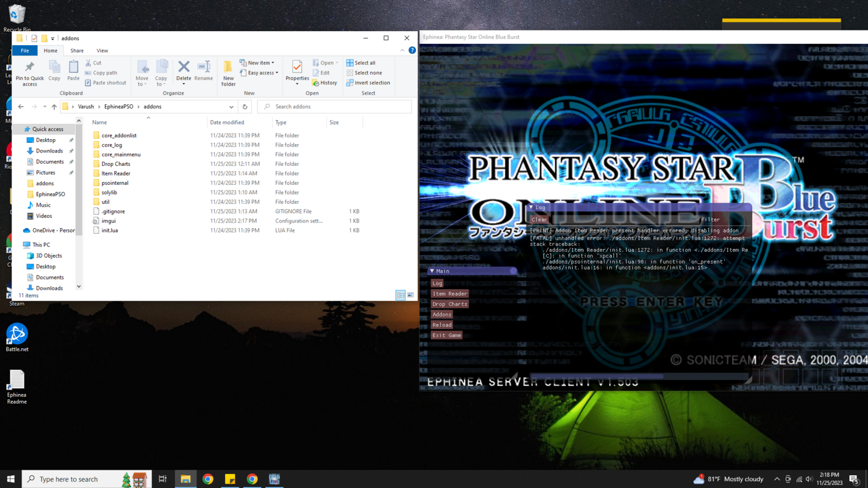The image size is (868, 488).
Task: Click Drop Charts button in Main menu
Action: tap(450, 304)
